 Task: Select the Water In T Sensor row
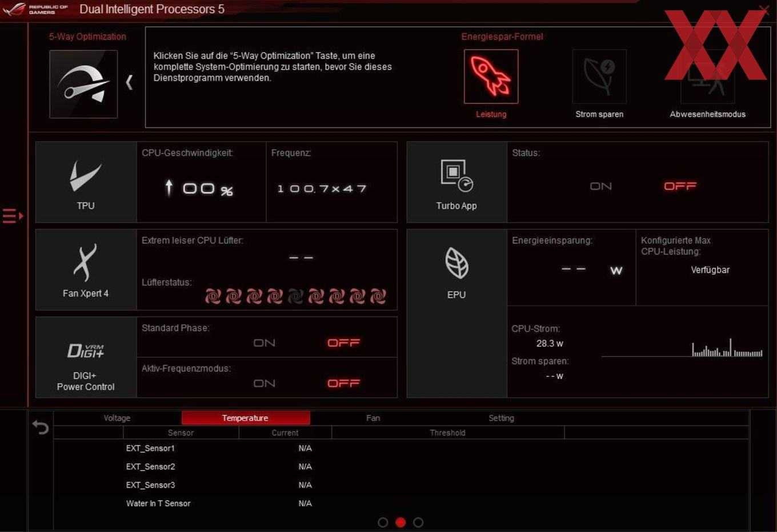coord(400,503)
